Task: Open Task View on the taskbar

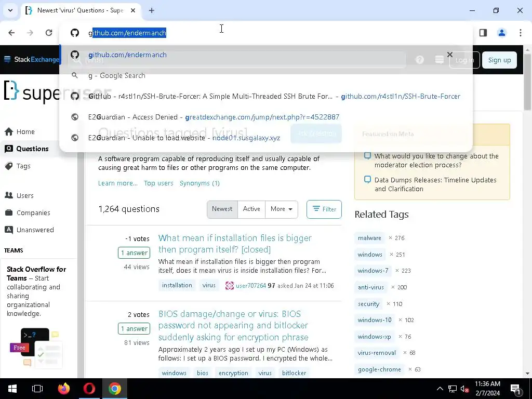Action: click(37, 389)
